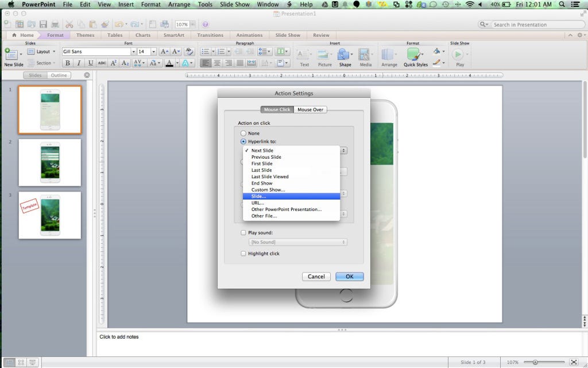588x368 pixels.
Task: Open the text columns dropdown
Action: (x=283, y=51)
